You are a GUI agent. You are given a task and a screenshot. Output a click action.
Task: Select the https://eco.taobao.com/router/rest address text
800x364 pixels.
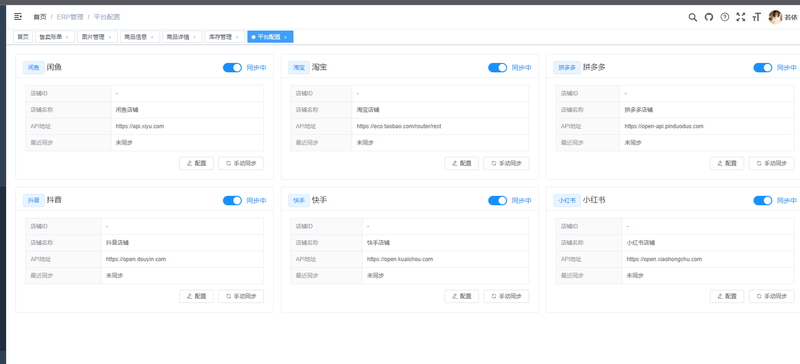[x=399, y=126]
